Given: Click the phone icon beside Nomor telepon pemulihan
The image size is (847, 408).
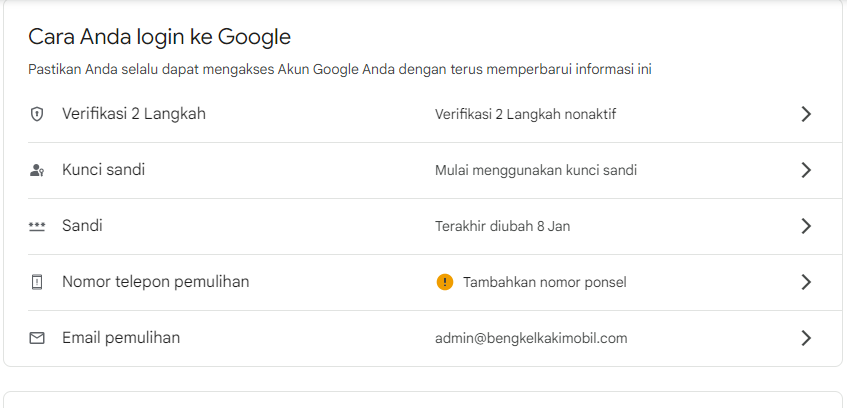Looking at the screenshot, I should [x=37, y=282].
